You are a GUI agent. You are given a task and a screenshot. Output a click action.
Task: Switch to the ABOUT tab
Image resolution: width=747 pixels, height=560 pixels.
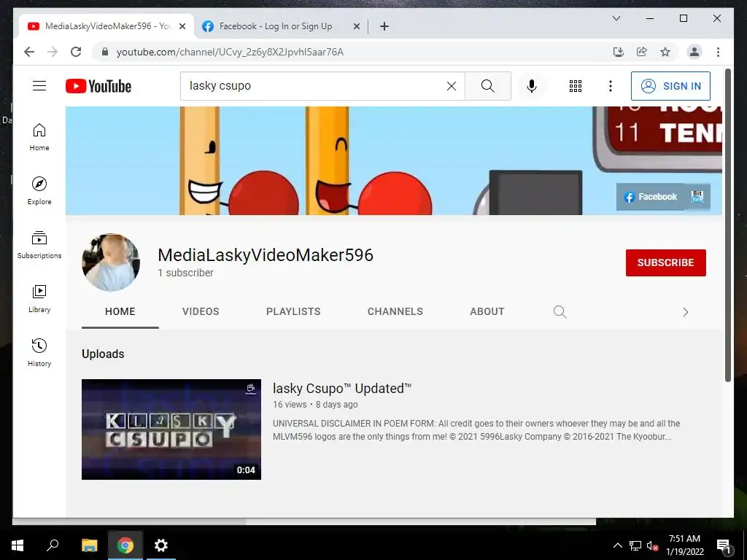point(487,311)
